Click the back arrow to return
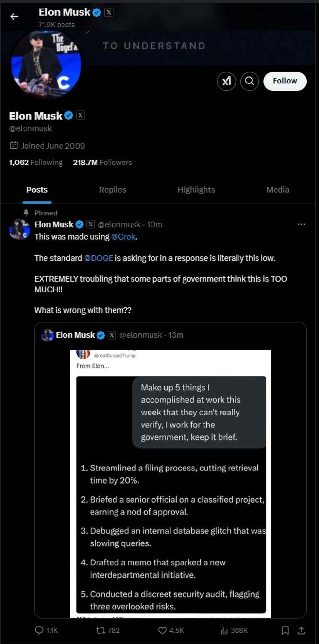 (x=14, y=17)
